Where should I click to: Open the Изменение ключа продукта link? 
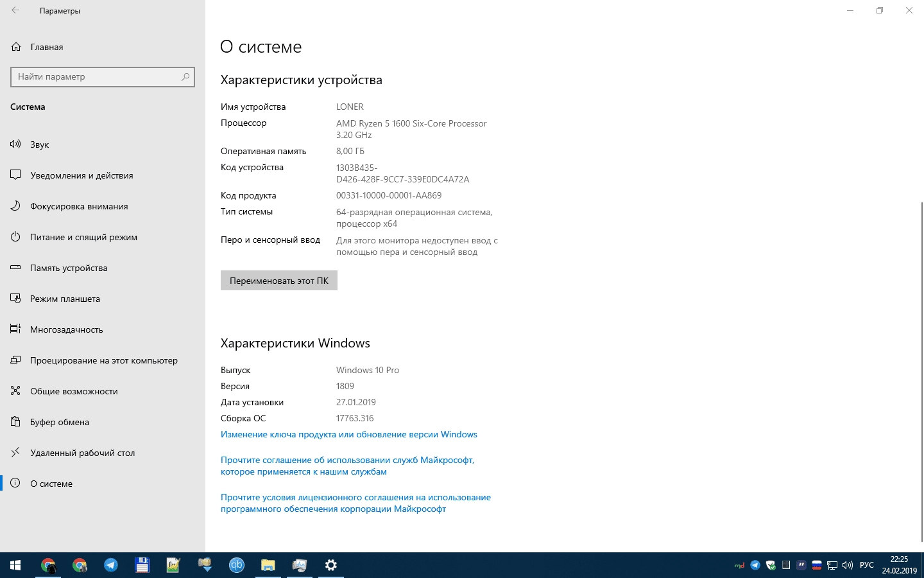click(349, 434)
